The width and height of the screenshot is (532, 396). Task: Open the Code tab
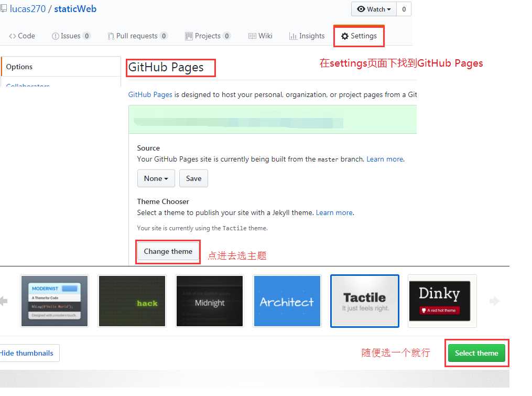(21, 36)
